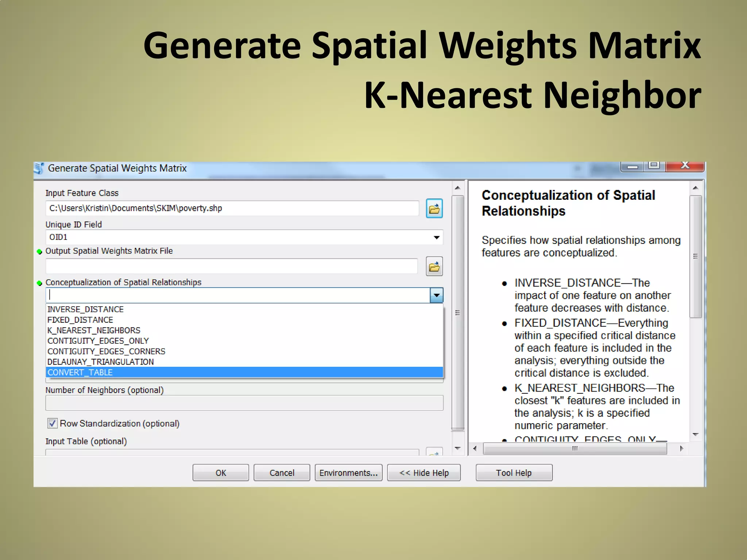Image resolution: width=747 pixels, height=560 pixels.
Task: Open the Environments... settings
Action: click(348, 473)
